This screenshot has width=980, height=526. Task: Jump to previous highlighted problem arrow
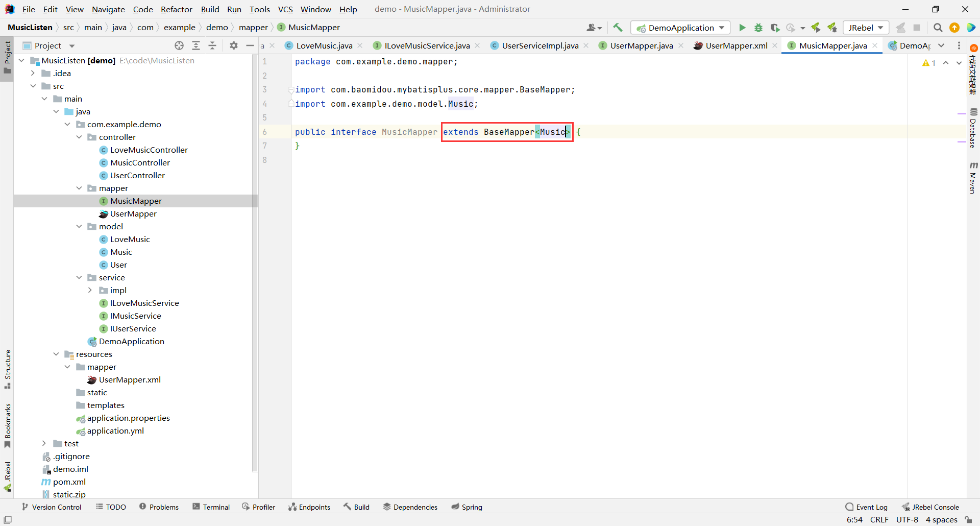tap(946, 63)
